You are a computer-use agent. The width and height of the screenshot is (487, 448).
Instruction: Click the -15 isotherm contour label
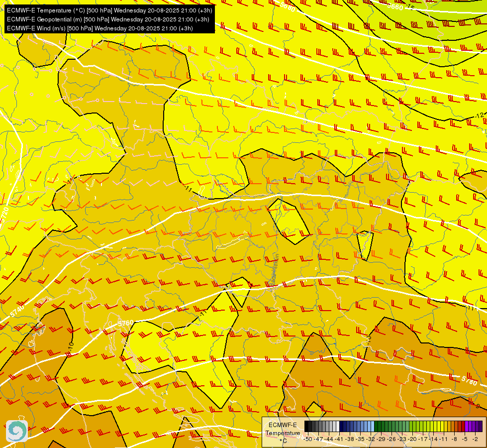pyautogui.click(x=410, y=6)
